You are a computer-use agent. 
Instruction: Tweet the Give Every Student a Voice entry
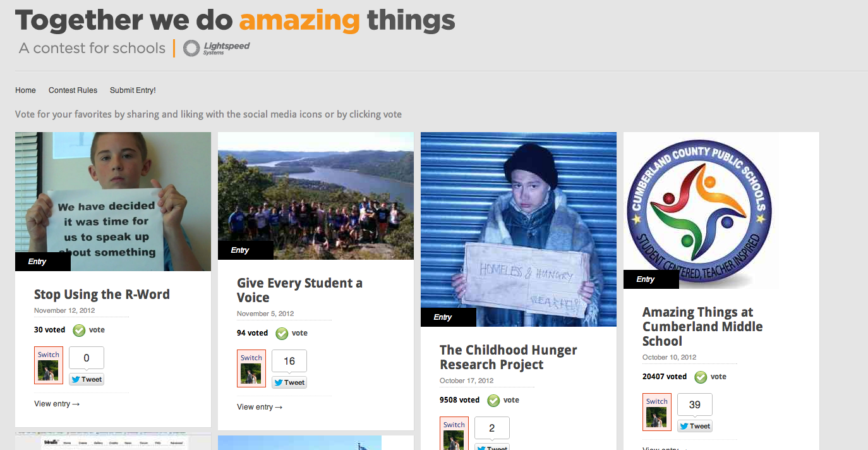point(289,382)
